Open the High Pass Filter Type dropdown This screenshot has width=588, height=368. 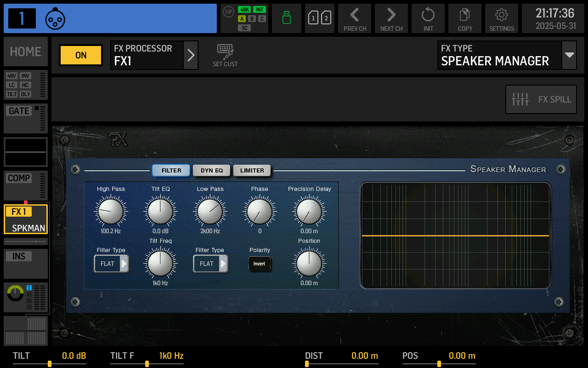pos(111,264)
